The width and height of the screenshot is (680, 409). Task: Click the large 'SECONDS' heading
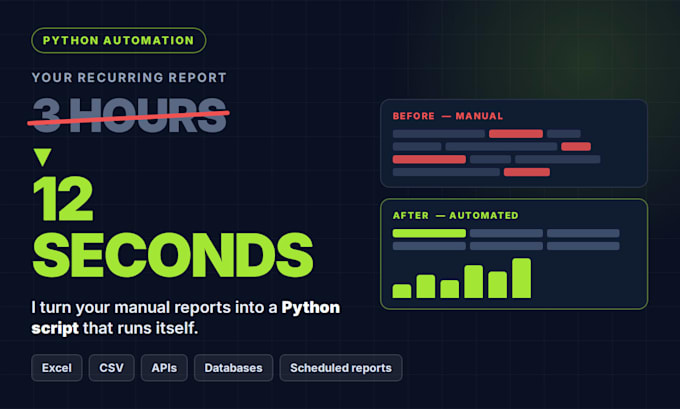(173, 255)
